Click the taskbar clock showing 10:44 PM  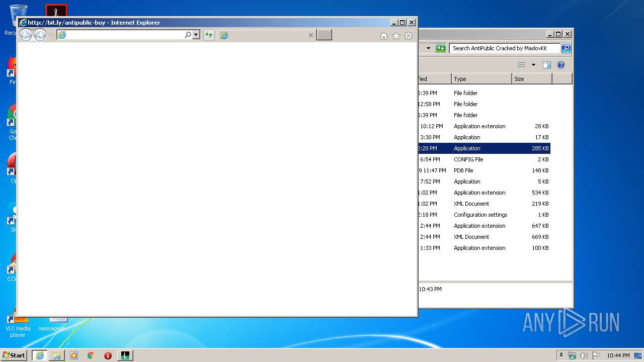click(618, 355)
